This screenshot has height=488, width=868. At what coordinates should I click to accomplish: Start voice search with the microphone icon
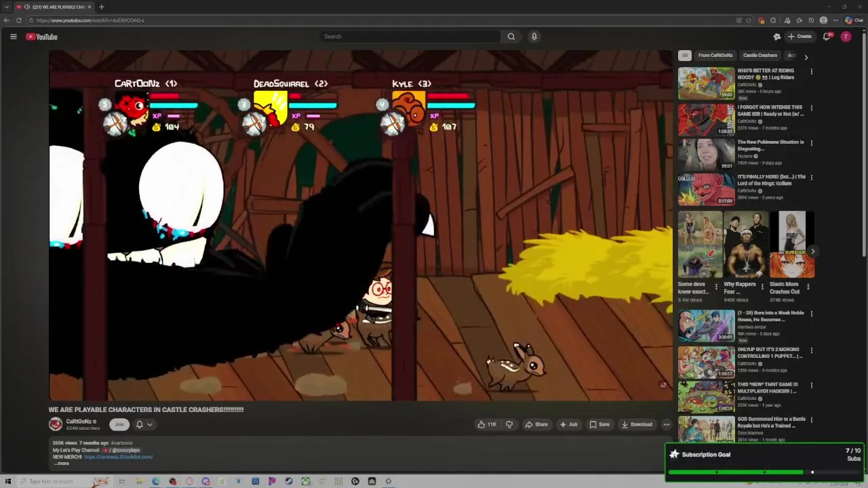tap(534, 37)
